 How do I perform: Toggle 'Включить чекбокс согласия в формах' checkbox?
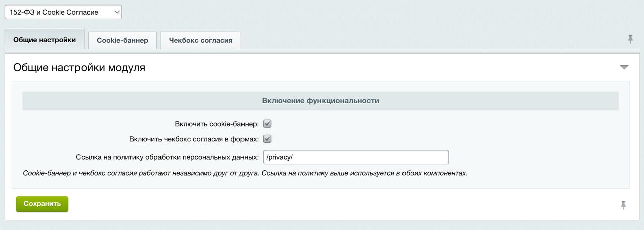pos(267,139)
